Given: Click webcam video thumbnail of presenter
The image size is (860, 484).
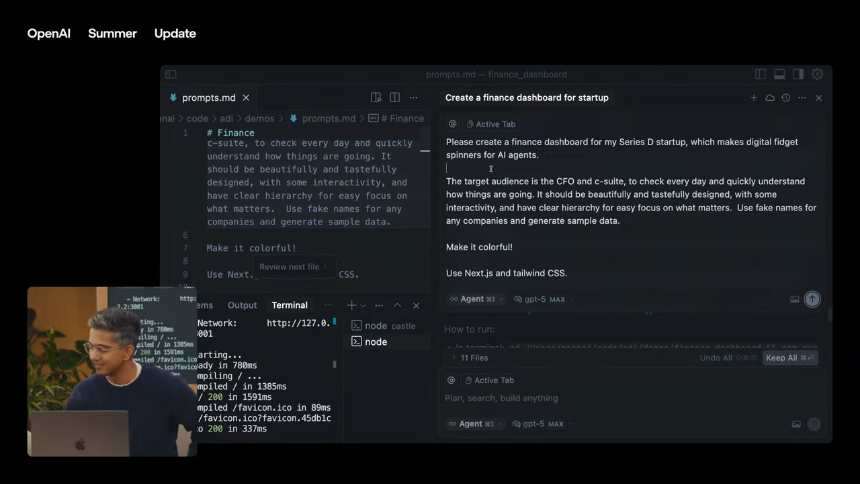Looking at the screenshot, I should click(112, 372).
